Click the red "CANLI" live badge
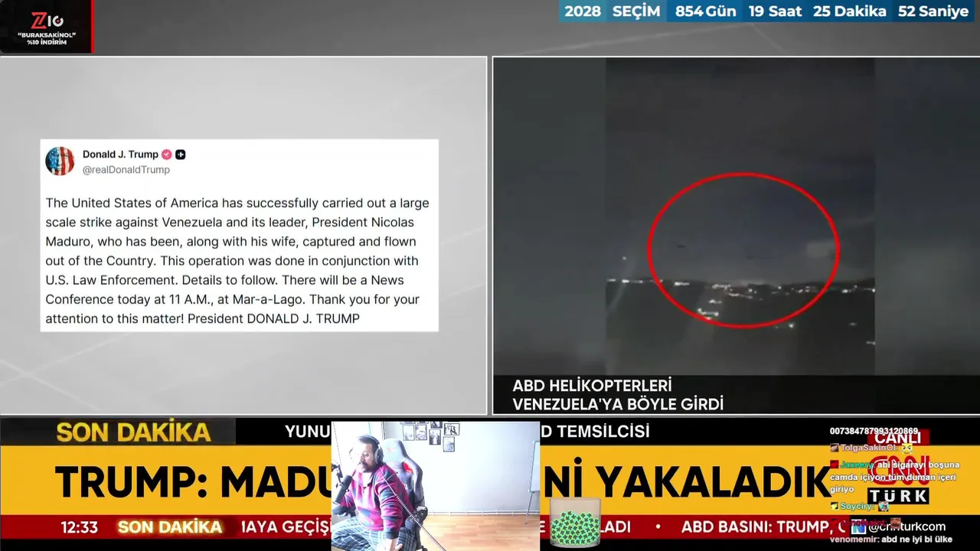This screenshot has width=980, height=551. 898,439
